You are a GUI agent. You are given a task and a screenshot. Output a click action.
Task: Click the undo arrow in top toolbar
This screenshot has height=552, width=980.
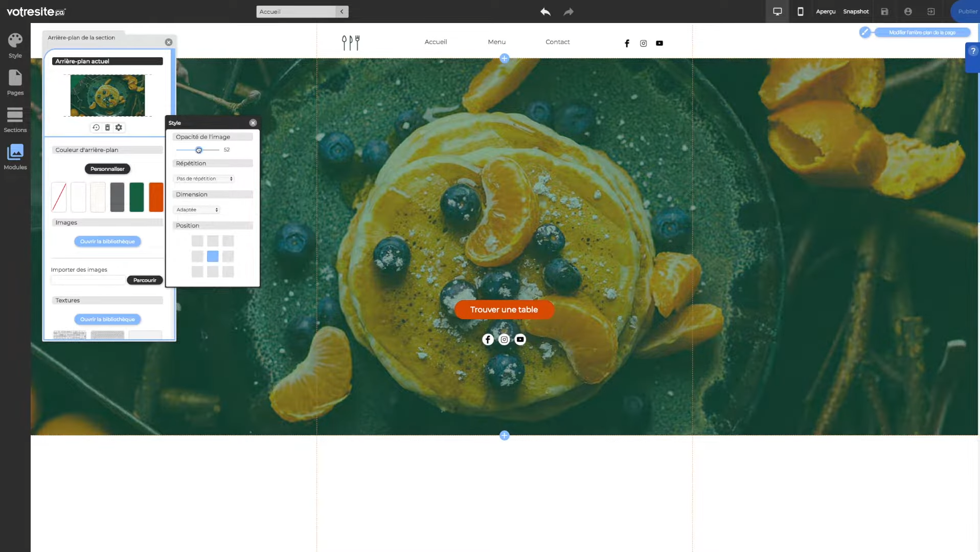click(545, 12)
